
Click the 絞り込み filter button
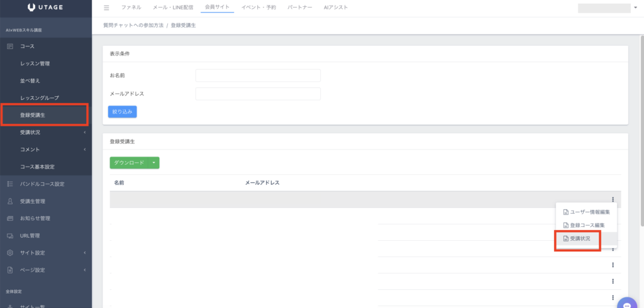123,112
